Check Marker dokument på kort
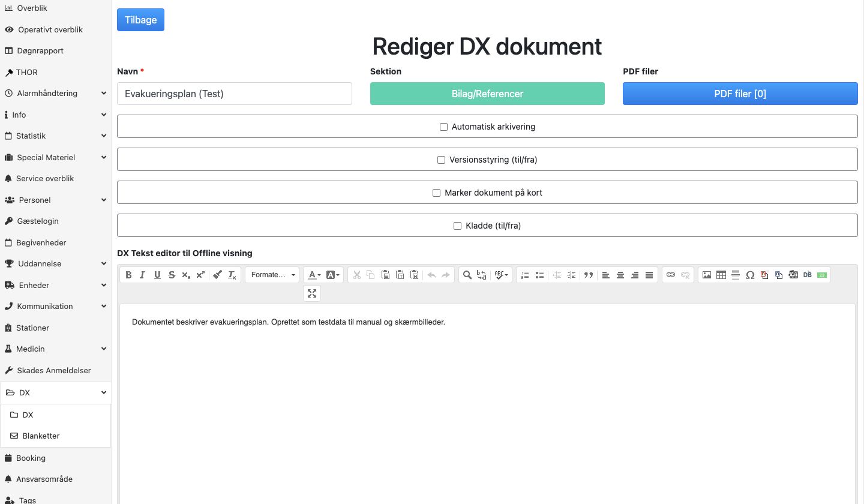The height and width of the screenshot is (504, 864). pos(437,193)
